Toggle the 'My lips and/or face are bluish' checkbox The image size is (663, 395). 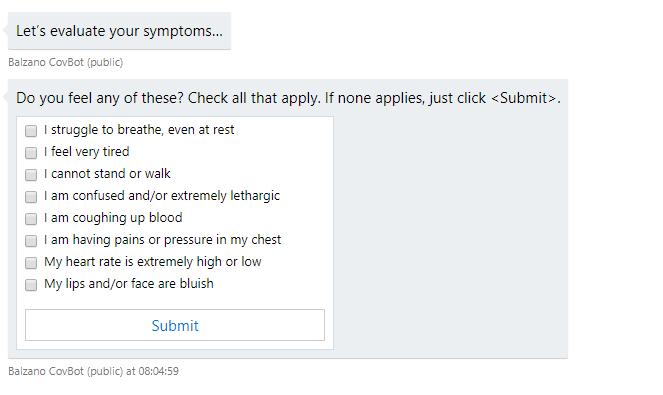tap(31, 285)
